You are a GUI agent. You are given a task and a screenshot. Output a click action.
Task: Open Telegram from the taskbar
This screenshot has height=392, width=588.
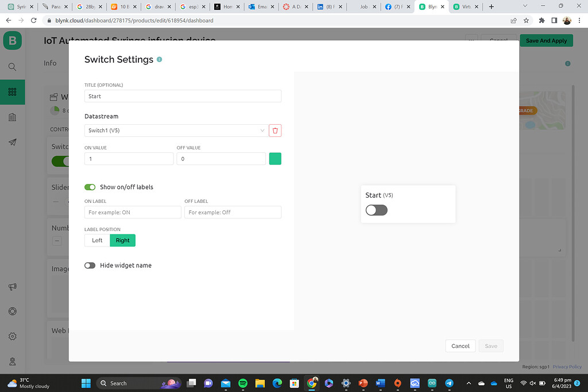click(449, 383)
